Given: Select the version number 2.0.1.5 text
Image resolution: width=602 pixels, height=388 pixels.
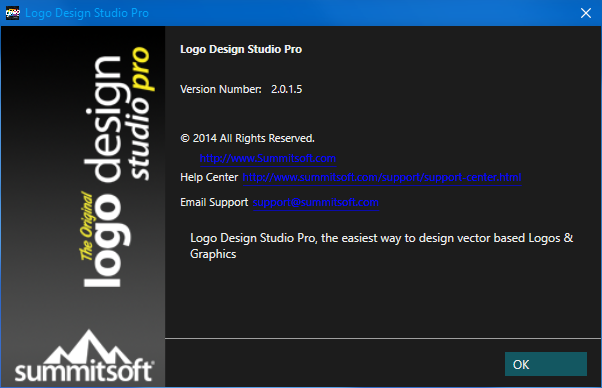Looking at the screenshot, I should point(286,89).
